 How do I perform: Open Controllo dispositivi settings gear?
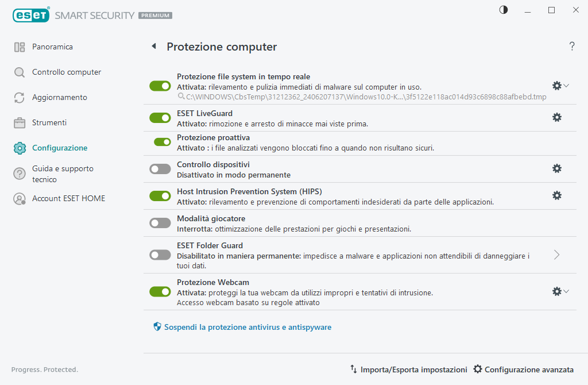(556, 168)
